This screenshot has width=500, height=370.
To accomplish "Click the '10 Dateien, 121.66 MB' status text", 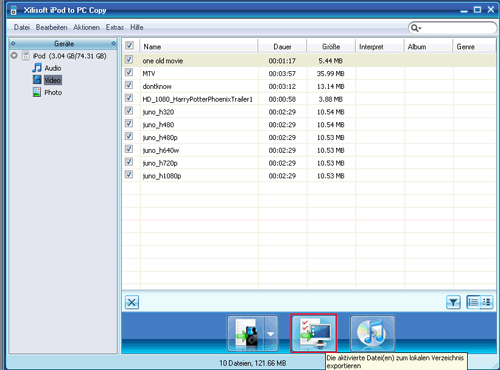I will [253, 363].
